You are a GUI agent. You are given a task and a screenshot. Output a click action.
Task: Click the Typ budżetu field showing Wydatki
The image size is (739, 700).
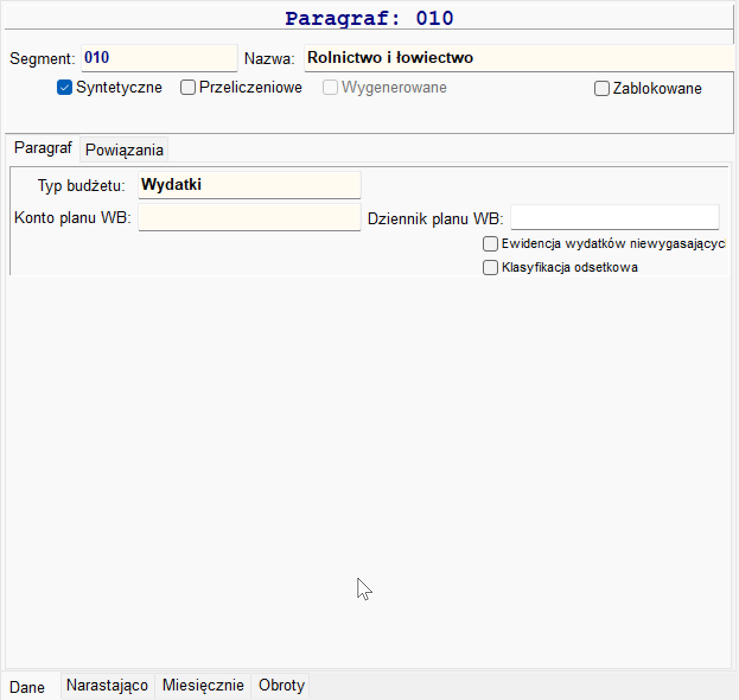pos(250,185)
